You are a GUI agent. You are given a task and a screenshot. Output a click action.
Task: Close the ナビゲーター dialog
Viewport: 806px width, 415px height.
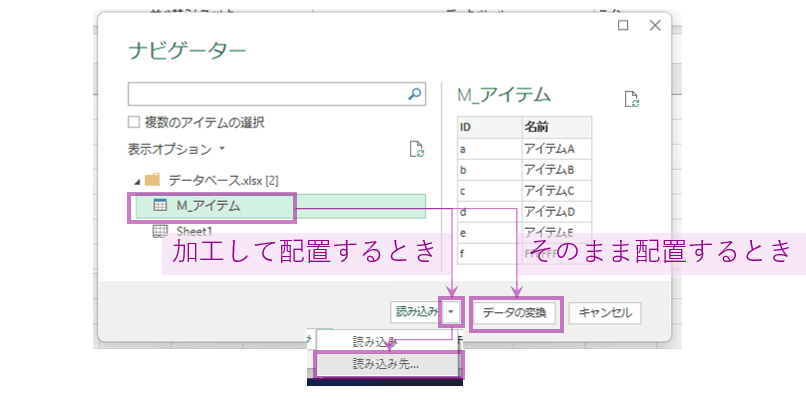pos(655,25)
